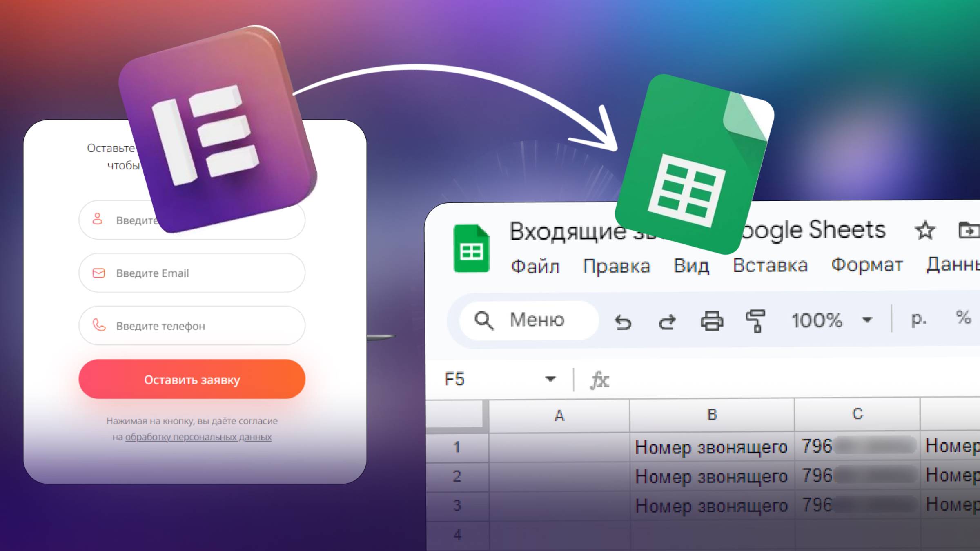Click the Введите телефон field
This screenshot has width=980, height=551.
(x=192, y=326)
